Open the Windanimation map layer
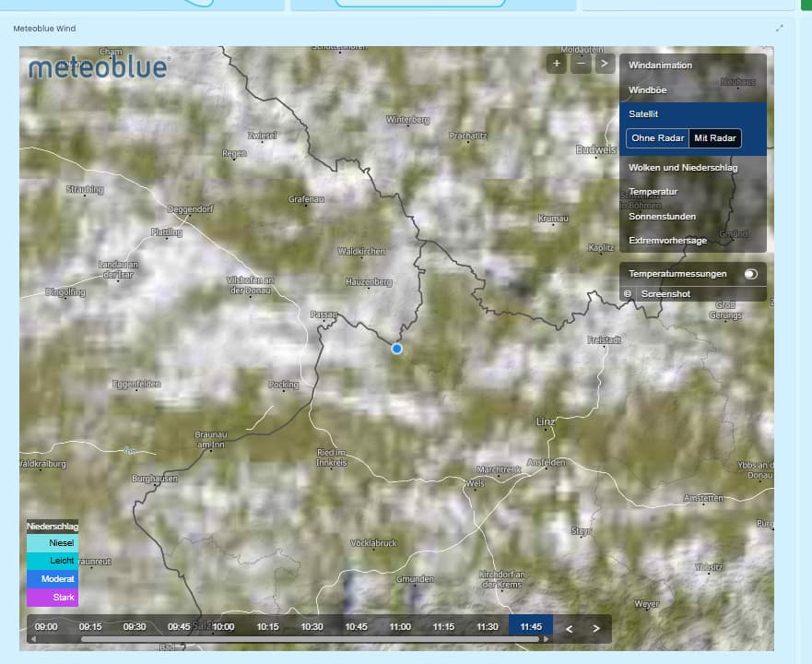 [x=660, y=65]
